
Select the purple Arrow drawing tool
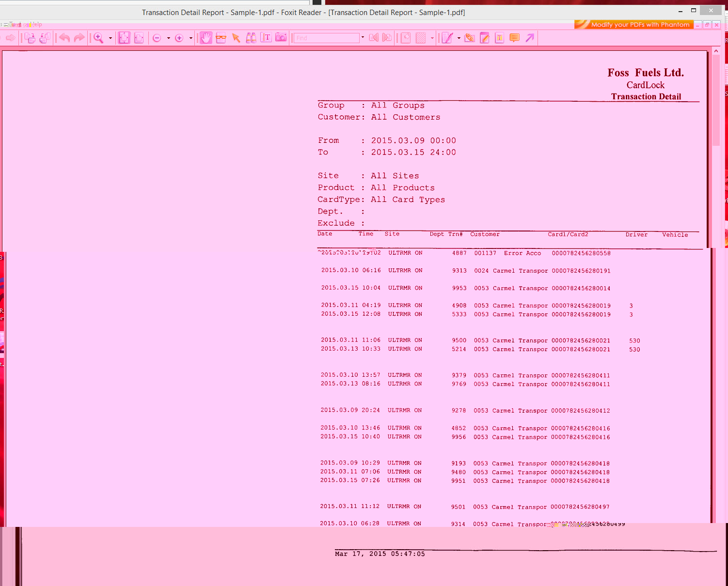click(x=530, y=38)
